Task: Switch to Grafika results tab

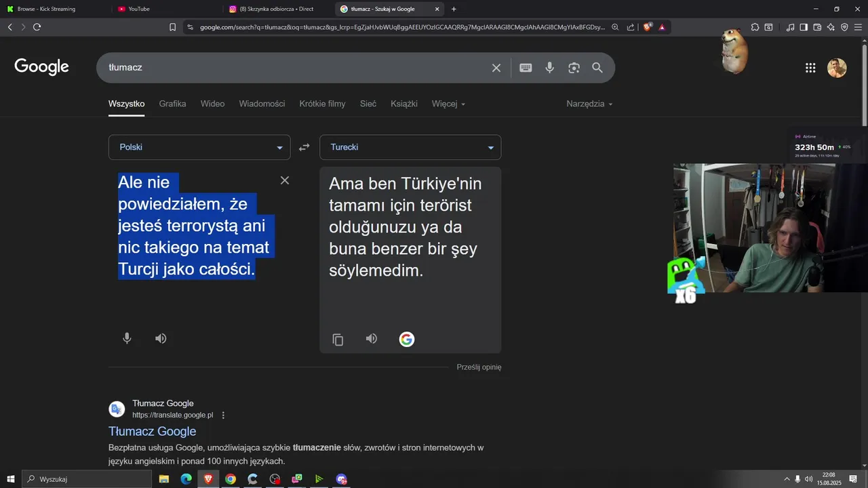Action: coord(172,104)
